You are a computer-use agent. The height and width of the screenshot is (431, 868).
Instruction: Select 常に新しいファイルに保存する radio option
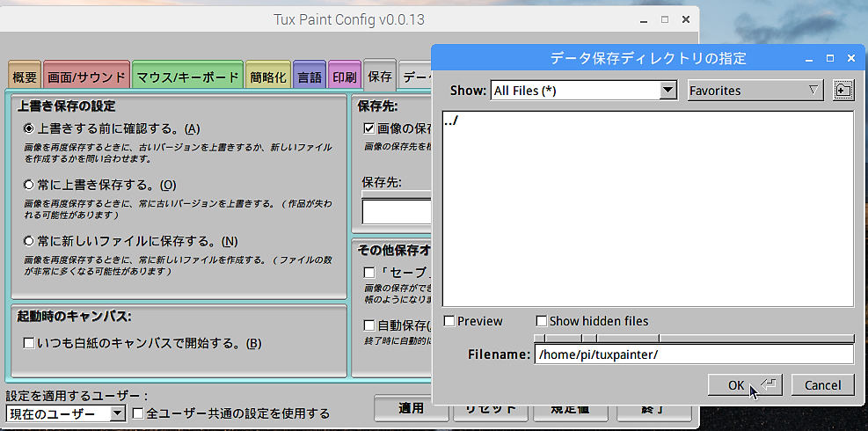click(x=29, y=241)
